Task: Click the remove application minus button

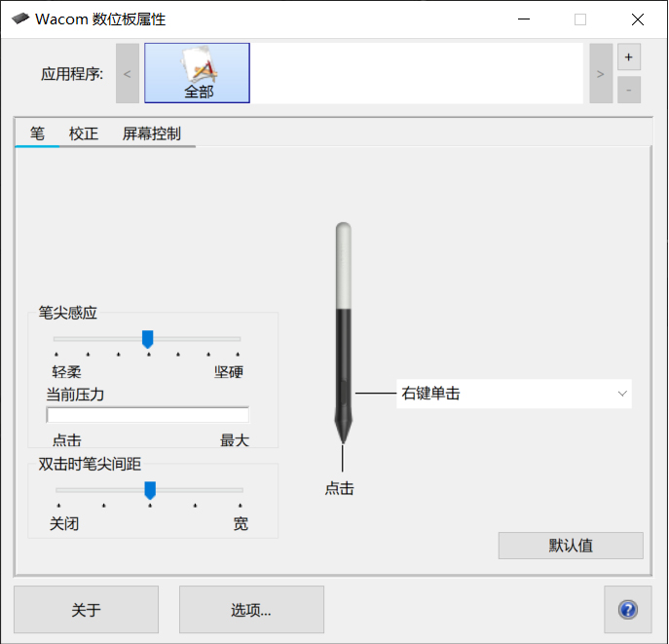Action: [x=628, y=90]
